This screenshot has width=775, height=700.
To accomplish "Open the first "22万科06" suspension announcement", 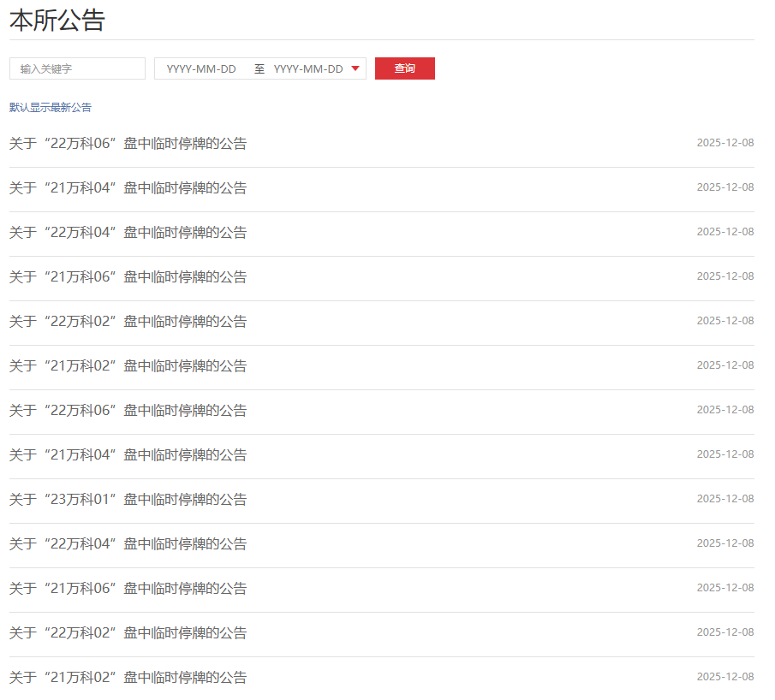I will (x=128, y=144).
